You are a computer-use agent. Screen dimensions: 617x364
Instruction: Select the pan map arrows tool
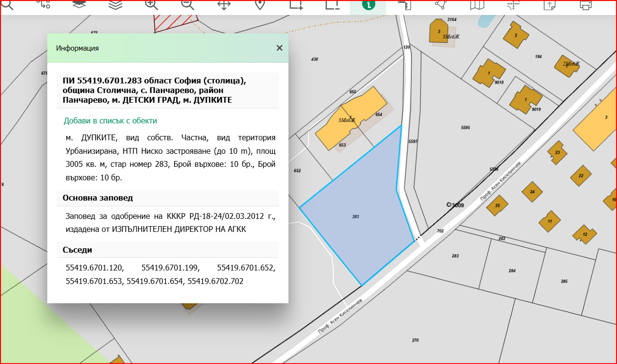[x=224, y=5]
